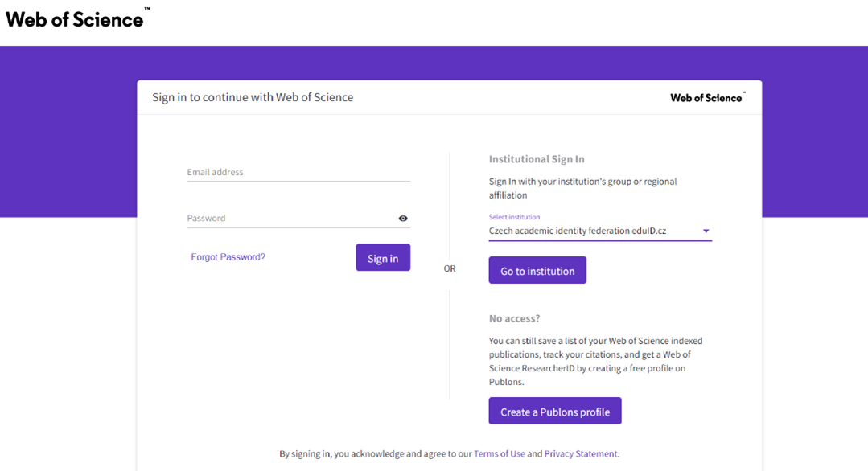Screen dimensions: 868x471
Task: Click the Sign in button
Action: coord(383,258)
